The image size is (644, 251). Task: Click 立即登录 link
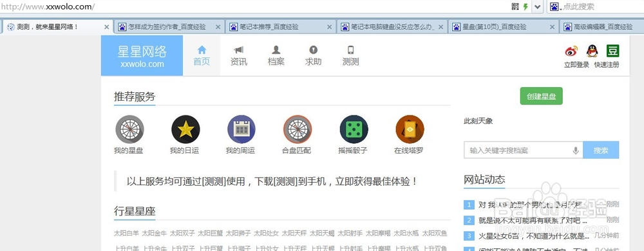(x=576, y=65)
